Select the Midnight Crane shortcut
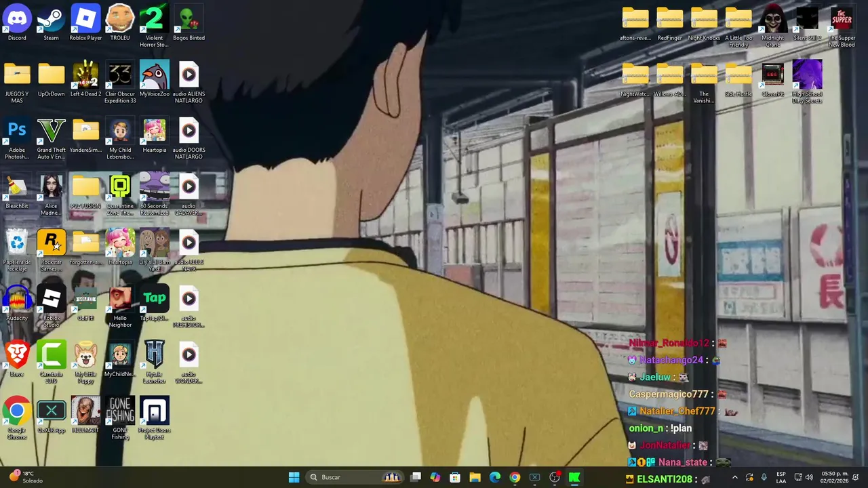868x488 pixels. (772, 26)
